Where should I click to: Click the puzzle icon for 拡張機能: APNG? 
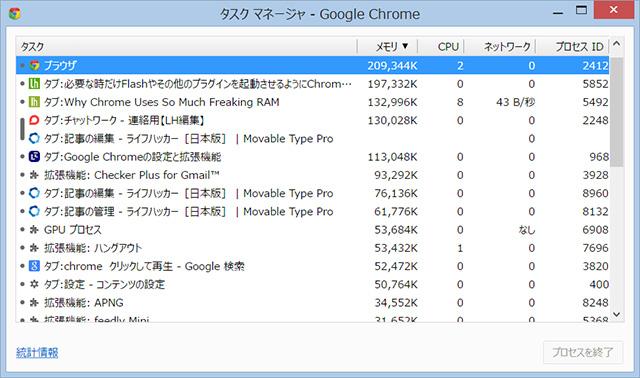tap(34, 302)
